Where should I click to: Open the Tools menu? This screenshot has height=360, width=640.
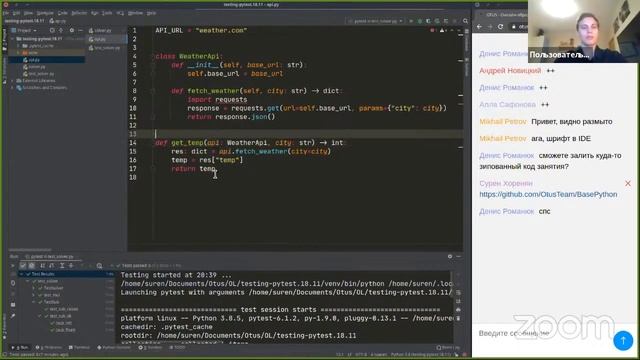(107, 13)
